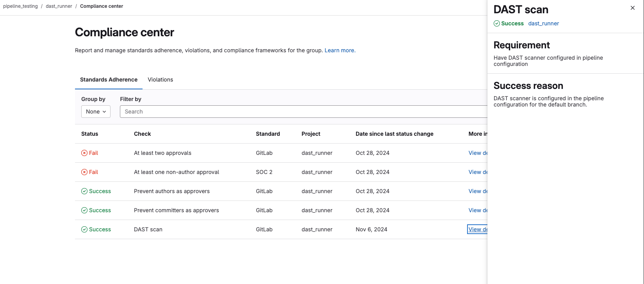Open the Group by None dropdown
This screenshot has width=644, height=284.
[x=96, y=112]
